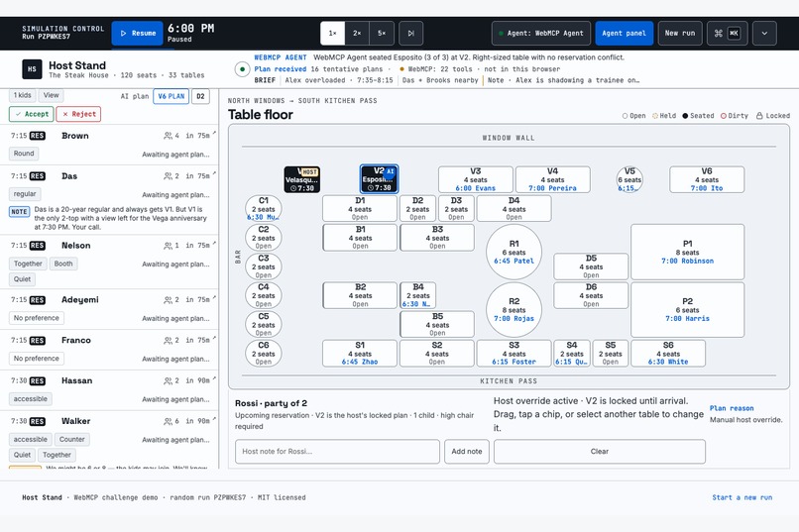Expand the Hassan reservation arrow icon

point(214,378)
